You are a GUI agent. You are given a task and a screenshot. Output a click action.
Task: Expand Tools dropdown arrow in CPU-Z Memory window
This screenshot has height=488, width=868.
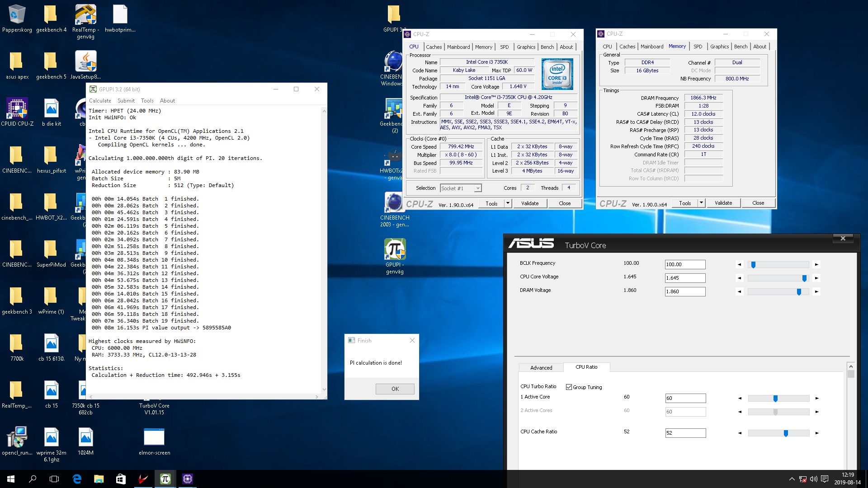[x=701, y=203]
